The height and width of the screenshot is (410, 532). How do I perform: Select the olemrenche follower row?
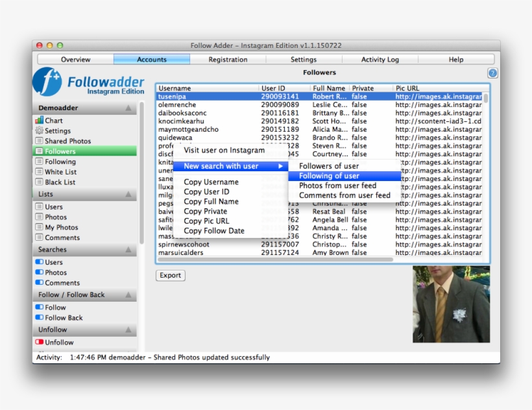[319, 105]
